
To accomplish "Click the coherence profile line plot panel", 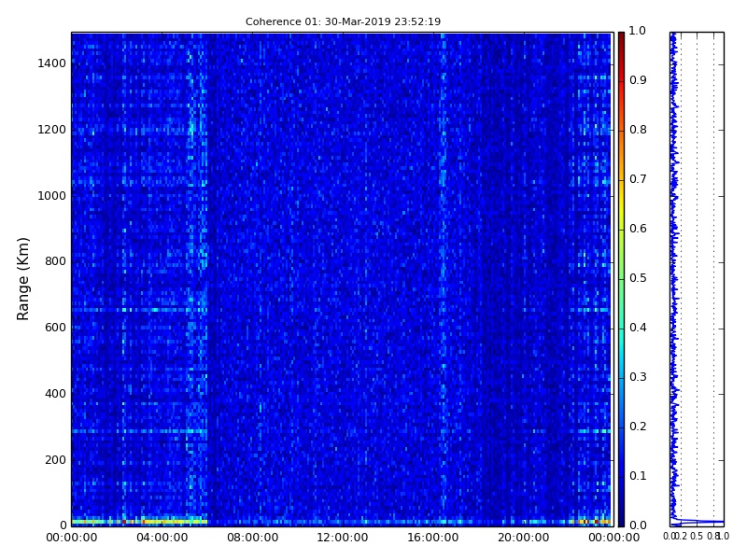I will tap(697, 279).
